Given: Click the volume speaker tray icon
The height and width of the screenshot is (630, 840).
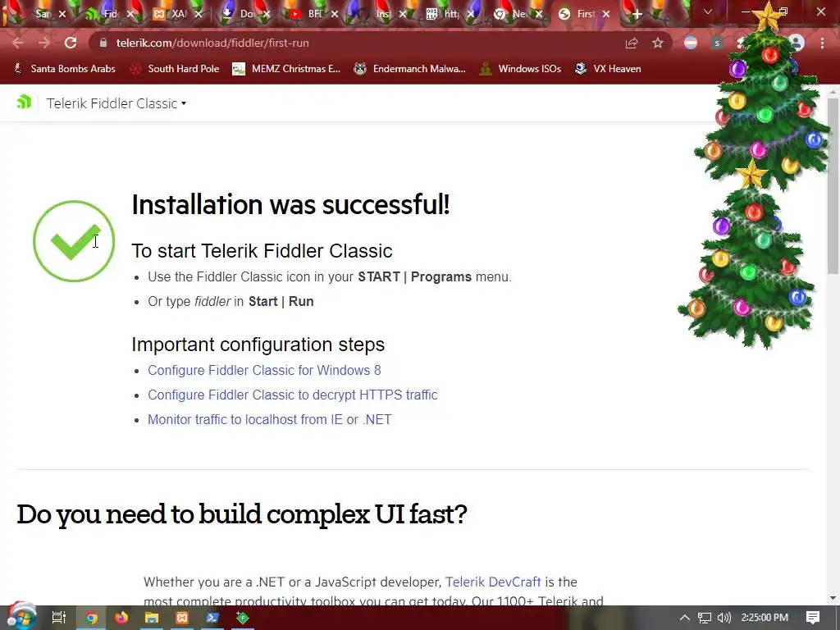Looking at the screenshot, I should tap(724, 618).
